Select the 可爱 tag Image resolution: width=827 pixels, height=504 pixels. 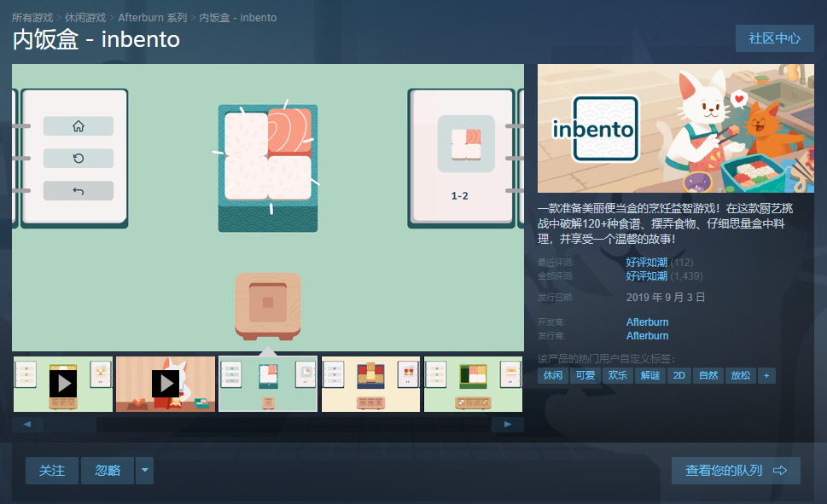(585, 375)
